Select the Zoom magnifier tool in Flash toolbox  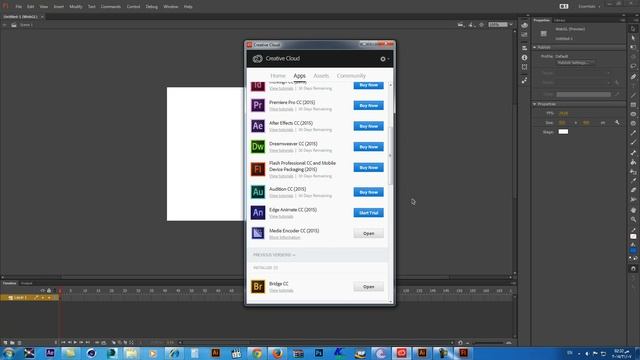pyautogui.click(x=633, y=220)
